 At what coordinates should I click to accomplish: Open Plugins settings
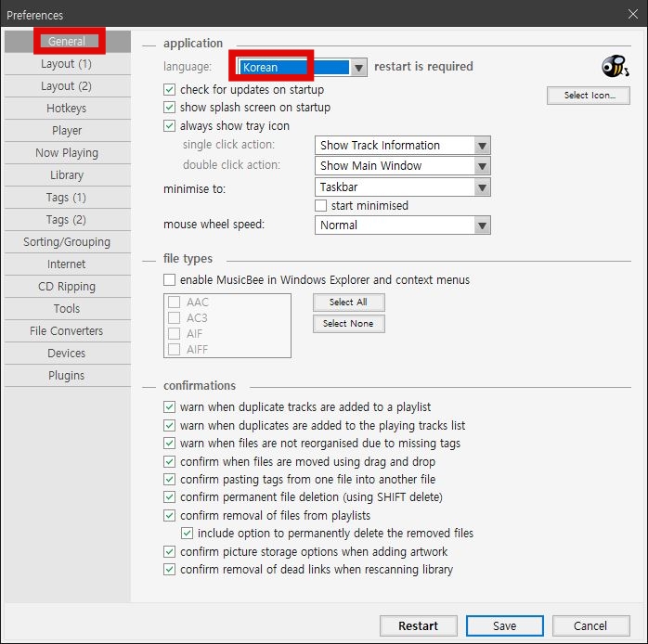click(x=68, y=376)
